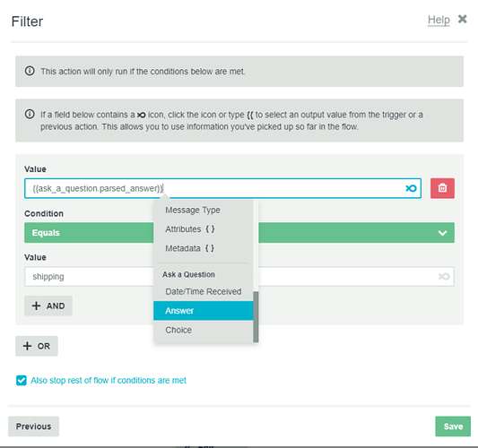The image size is (478, 448).
Task: Open the Help link
Action: [439, 20]
